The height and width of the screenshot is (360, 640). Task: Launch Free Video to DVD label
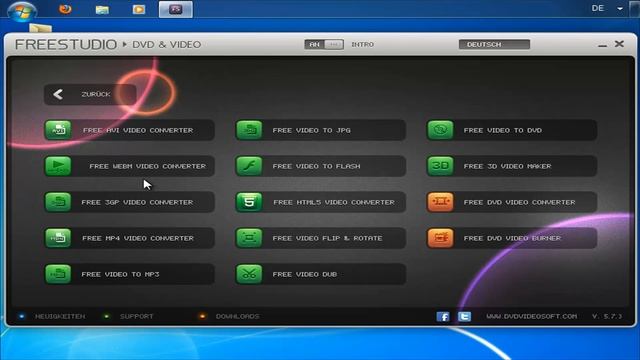pos(502,130)
